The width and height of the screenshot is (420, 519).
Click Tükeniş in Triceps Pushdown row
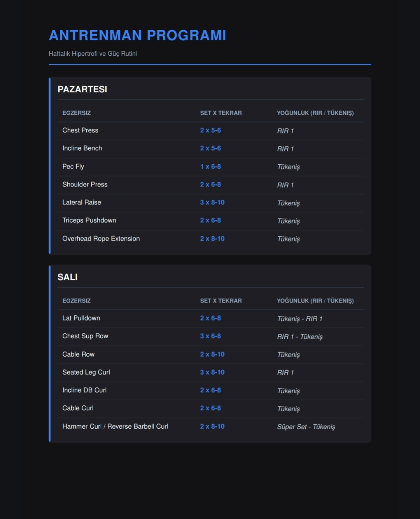tap(289, 221)
